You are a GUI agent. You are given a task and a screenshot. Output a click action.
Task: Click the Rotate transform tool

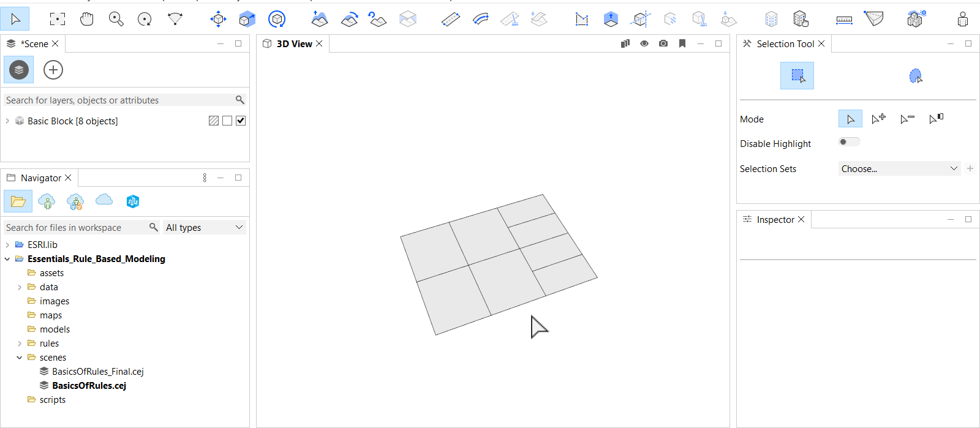(x=277, y=19)
